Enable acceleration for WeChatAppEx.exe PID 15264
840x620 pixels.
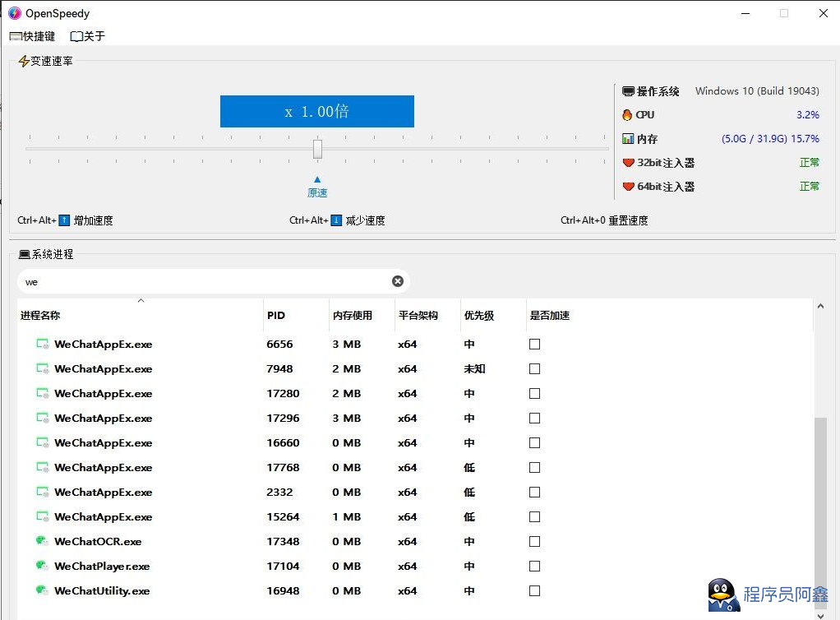pos(534,516)
